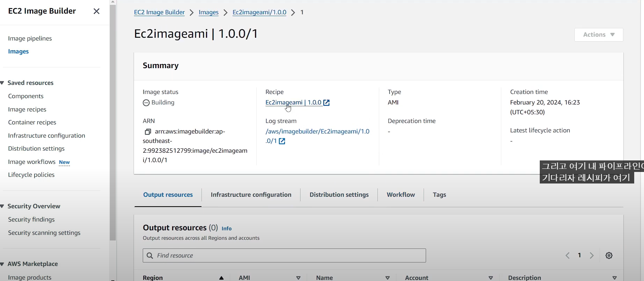Click the creation time 'February 20, 2024, 16:23'

(x=545, y=102)
